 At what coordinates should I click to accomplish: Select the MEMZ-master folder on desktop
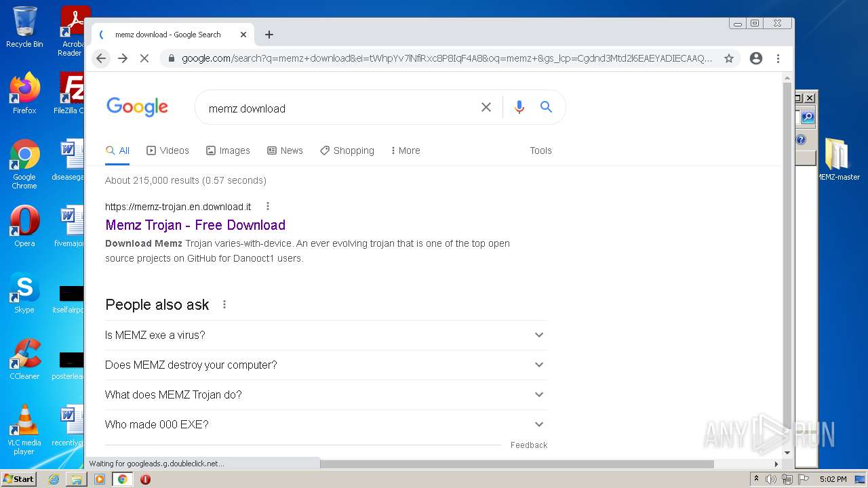tap(837, 159)
